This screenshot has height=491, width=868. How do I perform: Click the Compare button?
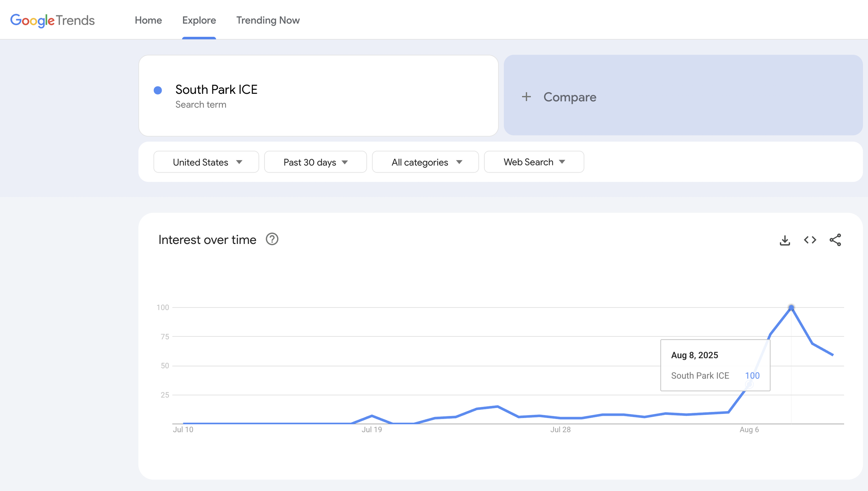tap(569, 97)
